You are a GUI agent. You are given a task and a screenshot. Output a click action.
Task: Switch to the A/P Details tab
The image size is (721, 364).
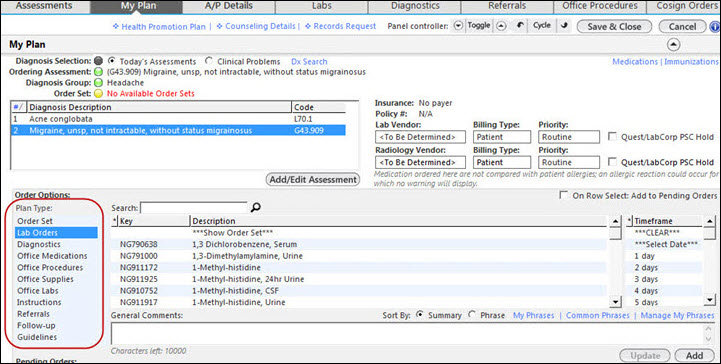(229, 6)
